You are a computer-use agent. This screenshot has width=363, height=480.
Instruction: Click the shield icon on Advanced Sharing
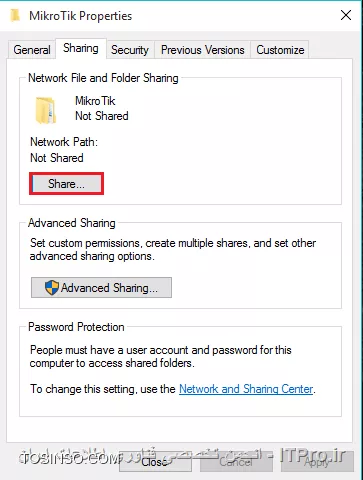[52, 287]
